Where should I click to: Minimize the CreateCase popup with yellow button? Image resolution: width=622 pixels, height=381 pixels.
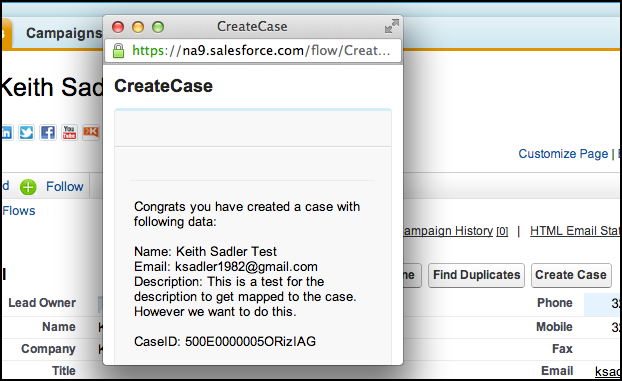point(138,27)
